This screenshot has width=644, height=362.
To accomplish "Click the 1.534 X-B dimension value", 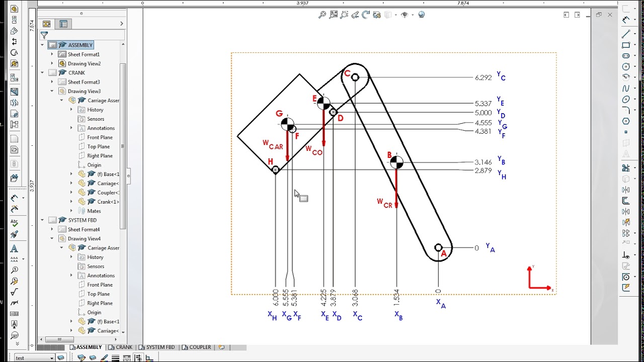I will 396,298.
